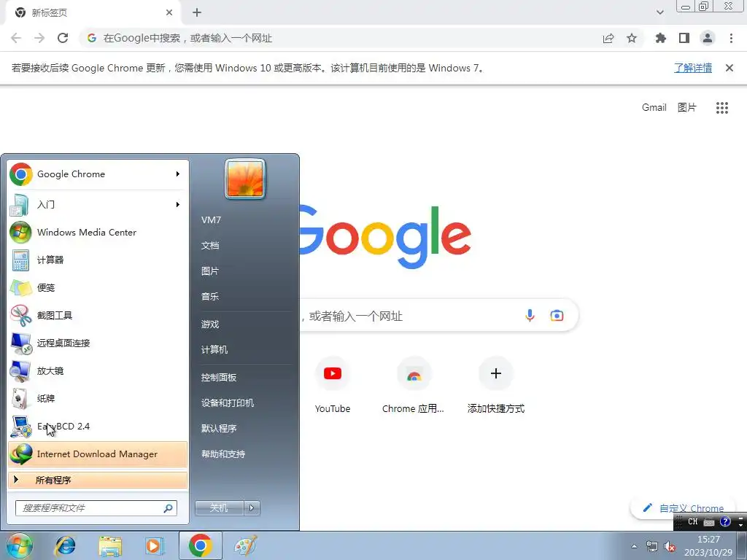Launch 截图工具 snipping tool

point(97,315)
